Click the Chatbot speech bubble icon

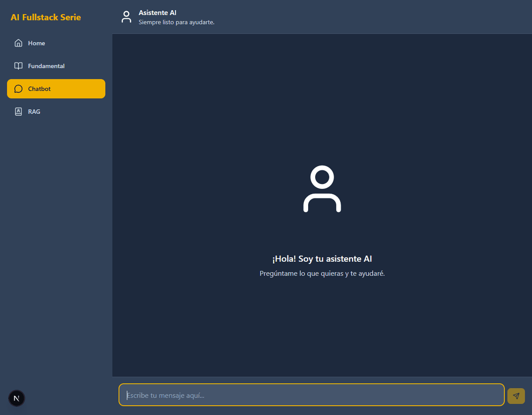click(18, 89)
